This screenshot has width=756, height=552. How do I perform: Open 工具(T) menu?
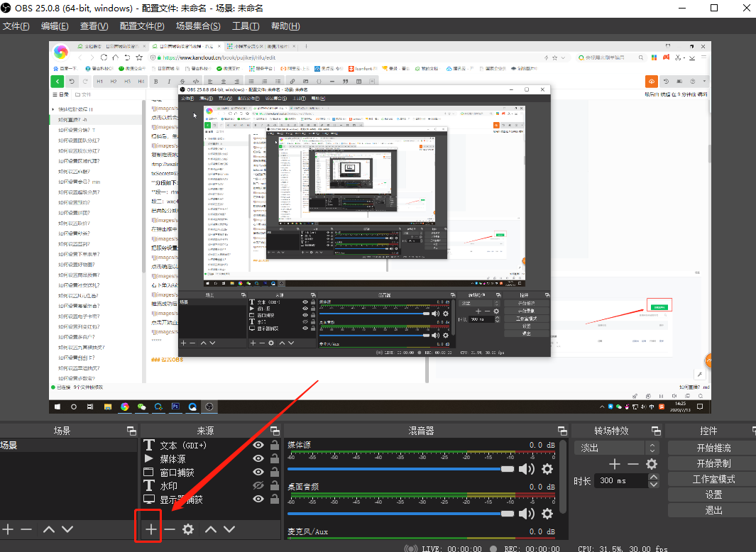click(246, 26)
